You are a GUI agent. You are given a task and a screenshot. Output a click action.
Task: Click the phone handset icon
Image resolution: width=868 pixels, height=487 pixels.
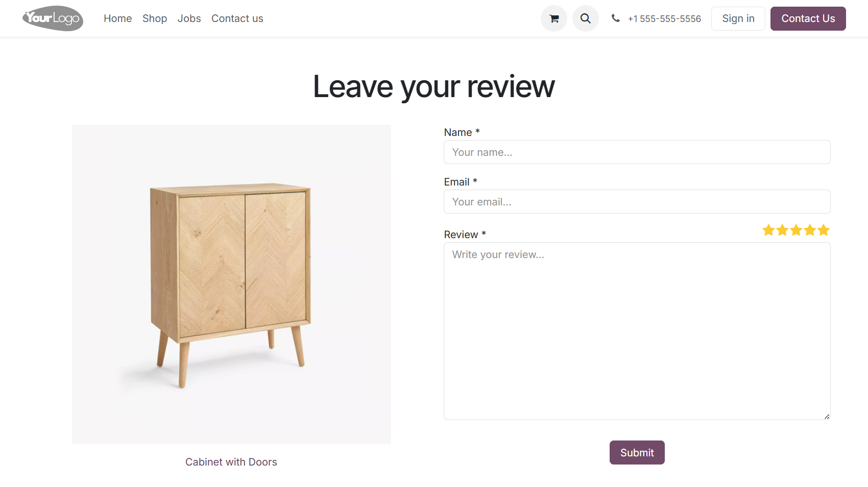point(615,18)
